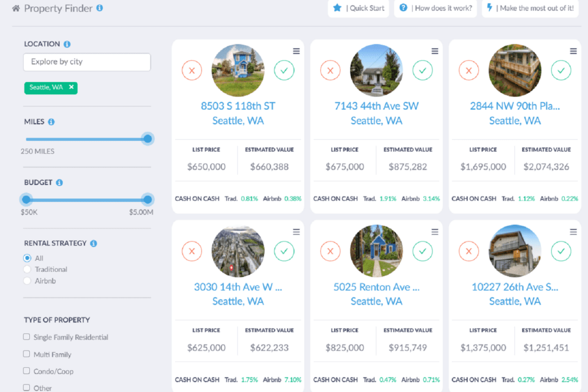
Task: Expand options menu for 2844 NW 90th card
Action: 573,51
